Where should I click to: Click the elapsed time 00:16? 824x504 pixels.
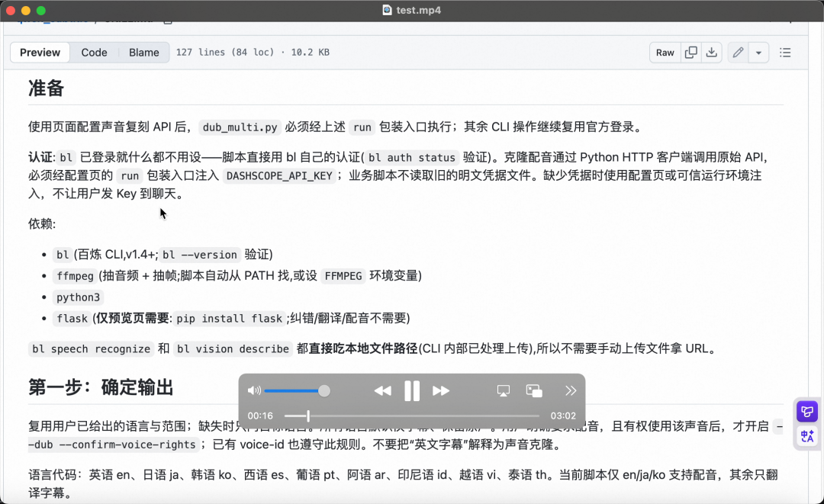[x=260, y=416]
